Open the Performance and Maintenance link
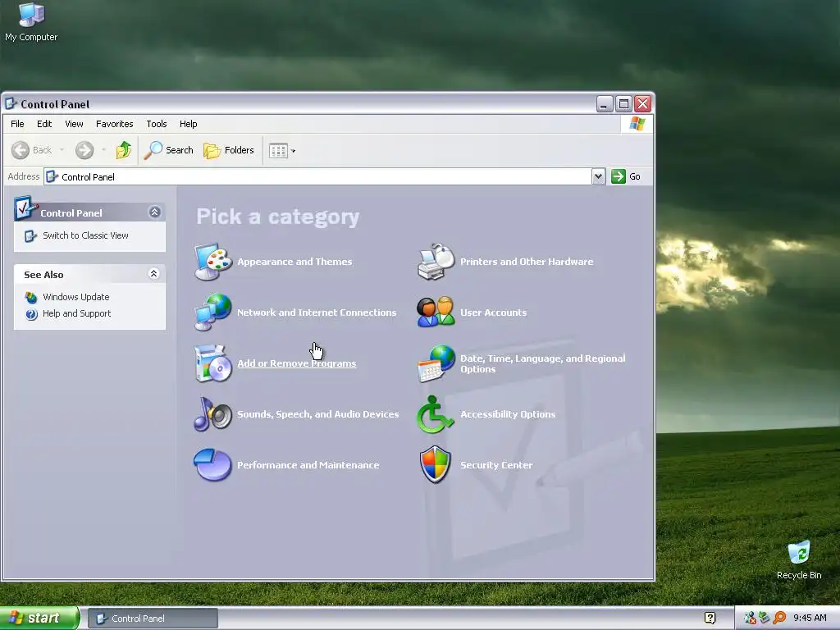The height and width of the screenshot is (630, 840). pos(308,465)
